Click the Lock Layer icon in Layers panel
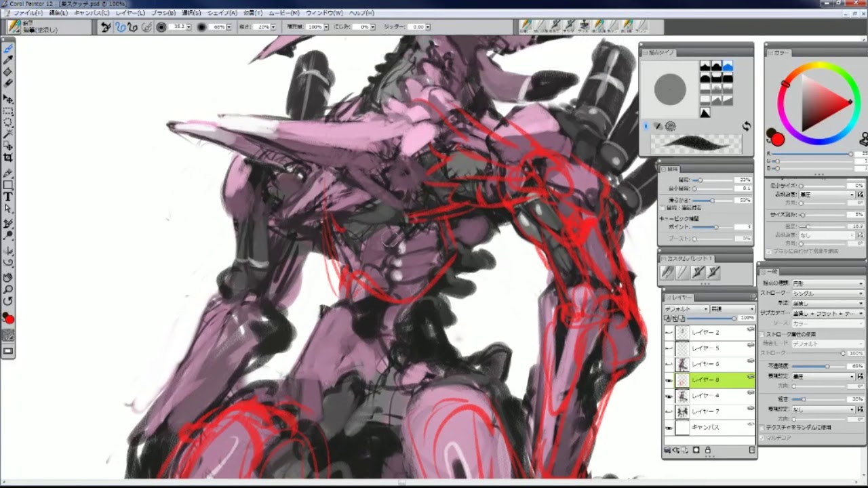The width and height of the screenshot is (868, 488). coord(707,450)
